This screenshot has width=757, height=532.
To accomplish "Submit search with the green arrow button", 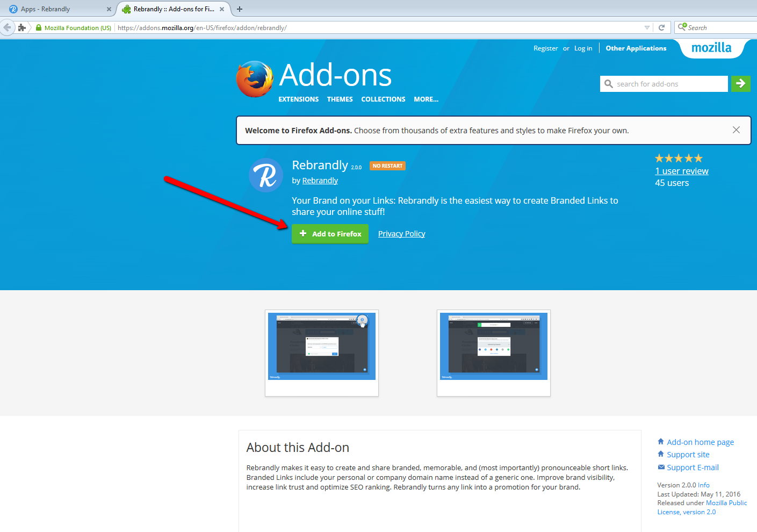I will [x=741, y=84].
